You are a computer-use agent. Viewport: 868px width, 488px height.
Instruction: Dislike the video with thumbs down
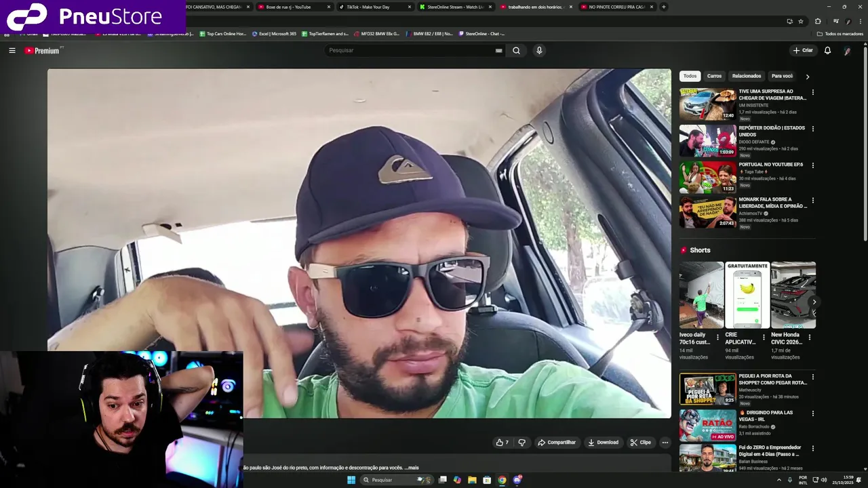(x=521, y=442)
